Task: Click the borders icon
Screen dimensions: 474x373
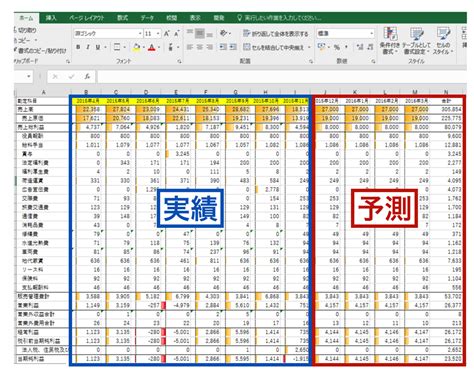Action: point(117,47)
